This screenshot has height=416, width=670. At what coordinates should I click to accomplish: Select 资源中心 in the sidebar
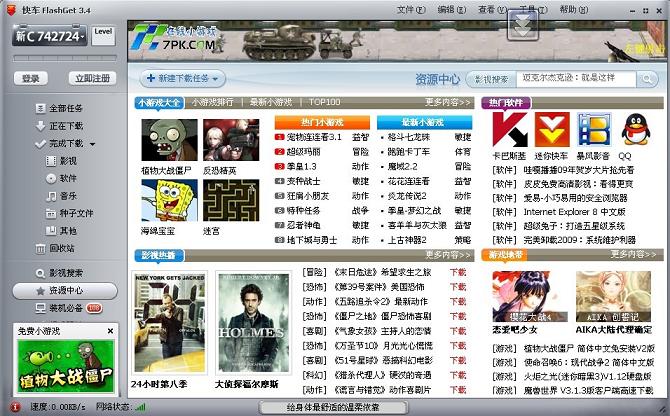(65, 291)
